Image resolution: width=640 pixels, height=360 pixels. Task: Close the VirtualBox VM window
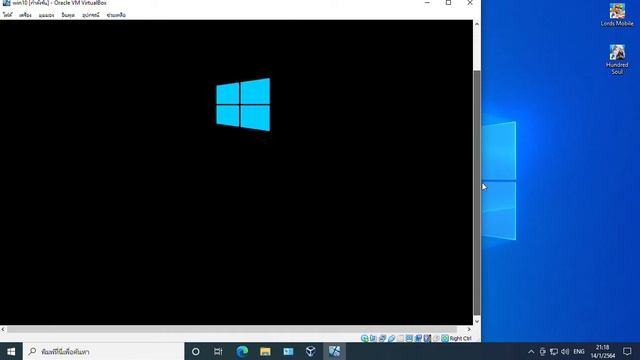(470, 3)
